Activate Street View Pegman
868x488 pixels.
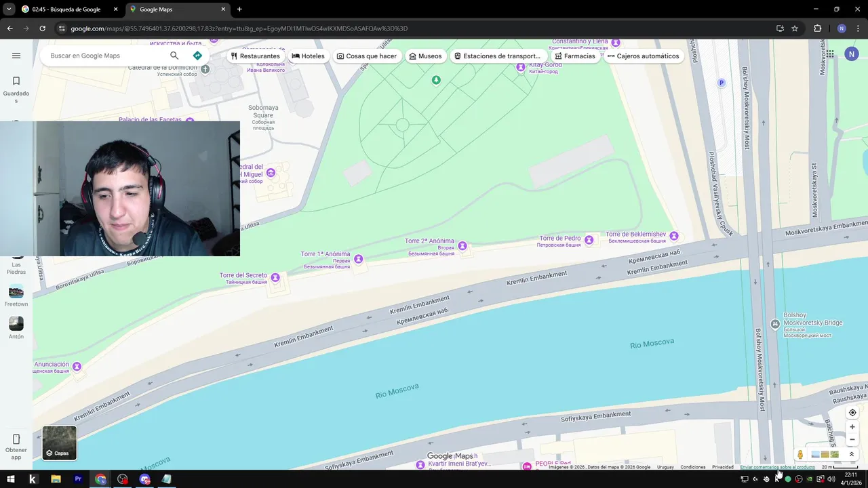coord(800,455)
